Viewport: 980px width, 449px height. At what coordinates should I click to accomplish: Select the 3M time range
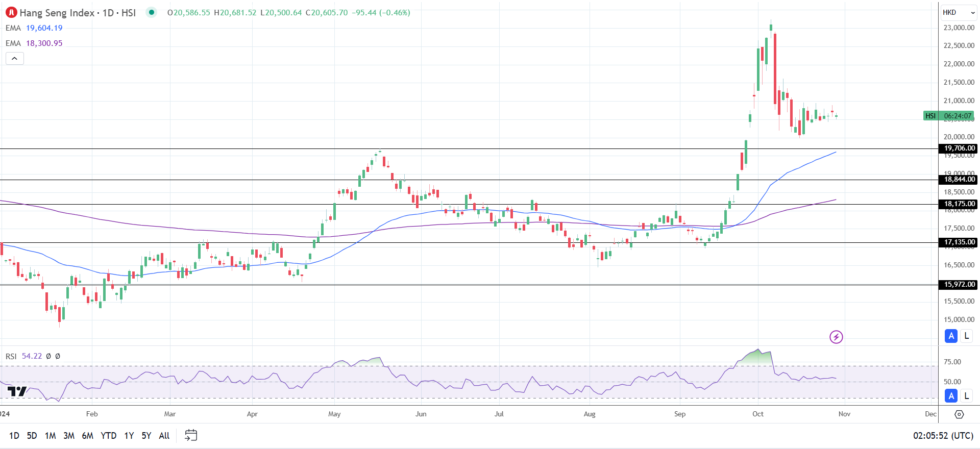click(69, 436)
